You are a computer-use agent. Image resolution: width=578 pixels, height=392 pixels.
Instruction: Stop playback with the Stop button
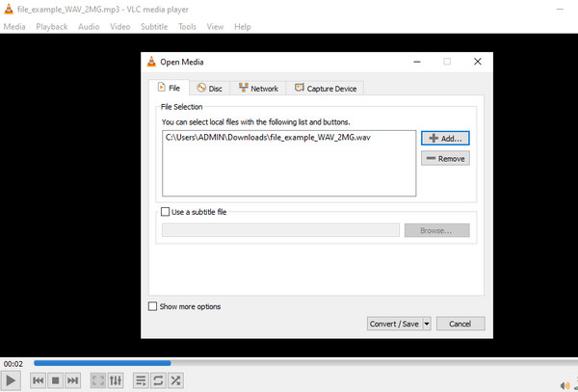[x=55, y=380]
